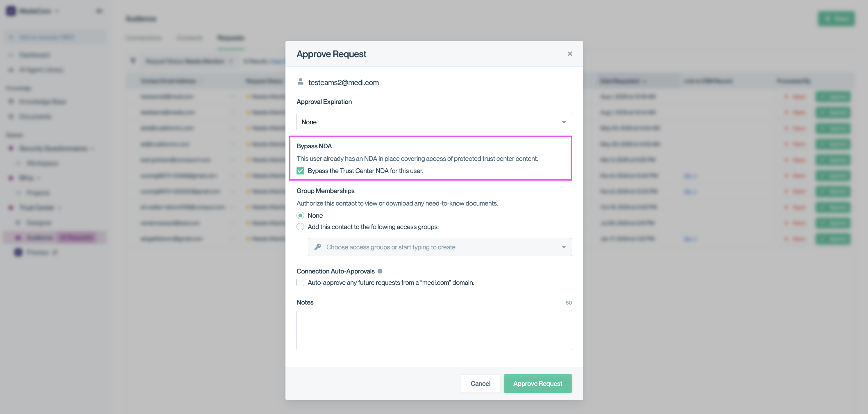Screen dimensions: 868x414
Task: Collapse the sidebar using the top toggle icon
Action: pos(99,11)
